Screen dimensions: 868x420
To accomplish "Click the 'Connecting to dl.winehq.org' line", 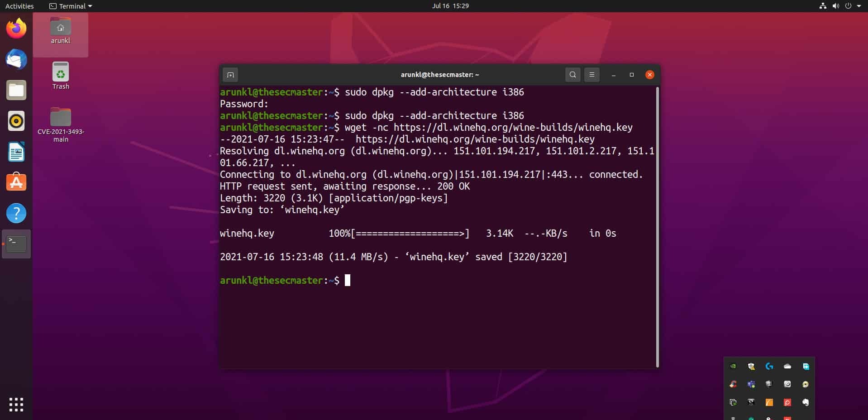I will 431,175.
